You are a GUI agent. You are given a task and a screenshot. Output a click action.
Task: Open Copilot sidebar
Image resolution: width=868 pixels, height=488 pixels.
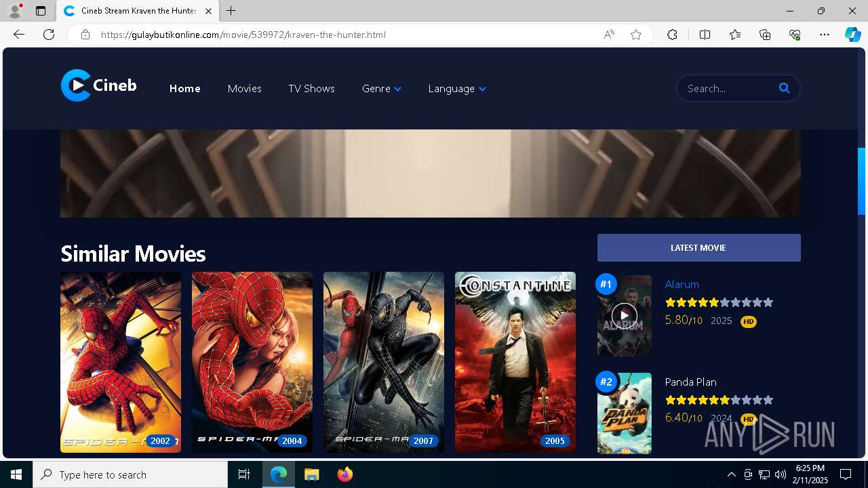tap(853, 35)
